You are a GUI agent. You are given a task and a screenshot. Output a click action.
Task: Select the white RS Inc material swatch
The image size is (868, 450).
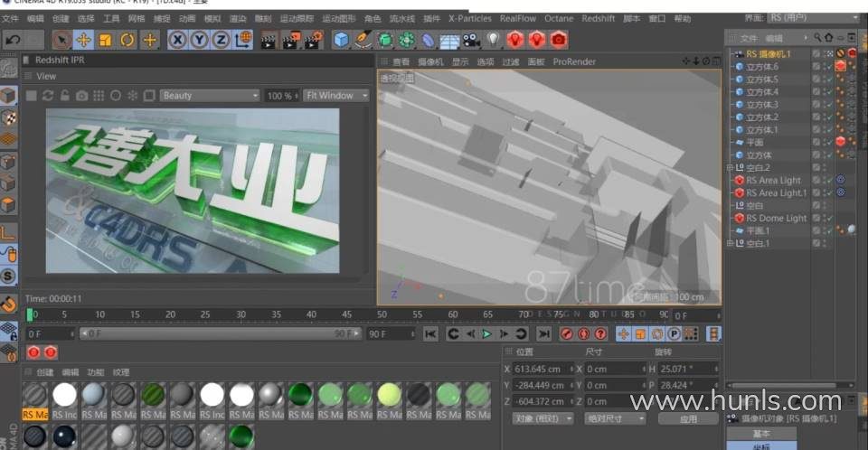pyautogui.click(x=64, y=395)
